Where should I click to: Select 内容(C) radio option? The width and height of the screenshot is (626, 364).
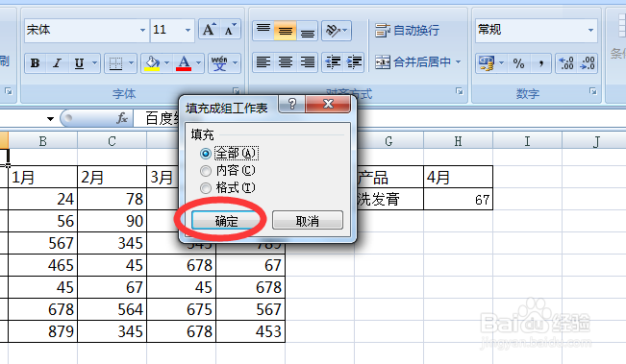click(x=228, y=171)
